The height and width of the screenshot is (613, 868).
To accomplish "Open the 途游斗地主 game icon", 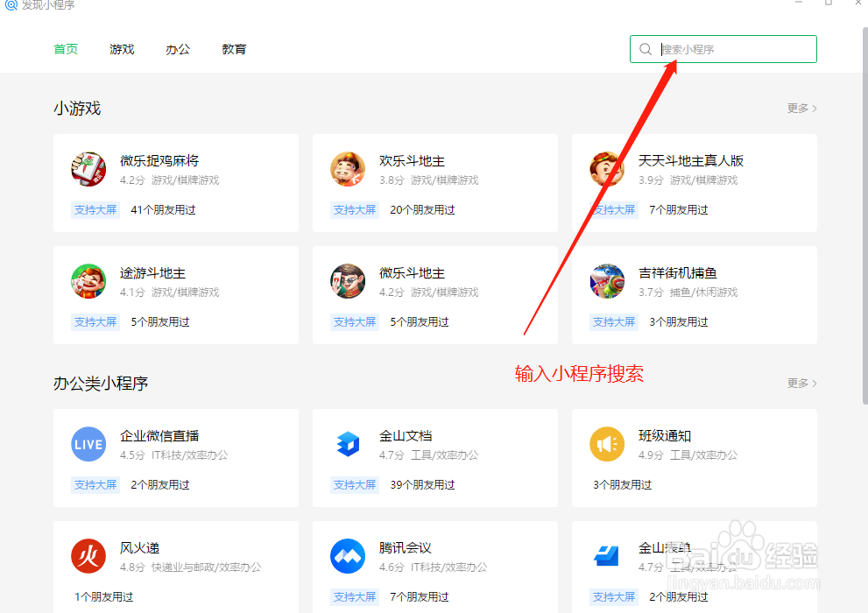I will 88,281.
